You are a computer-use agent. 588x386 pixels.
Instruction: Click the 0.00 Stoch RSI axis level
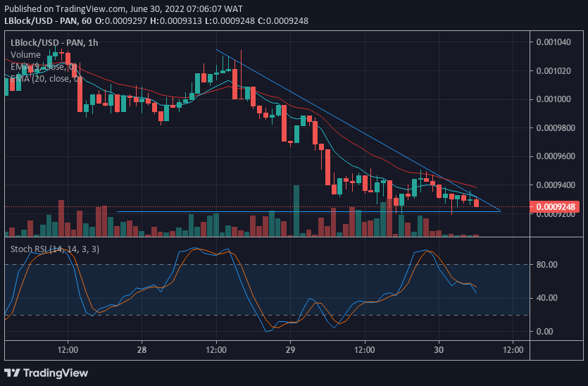[544, 332]
